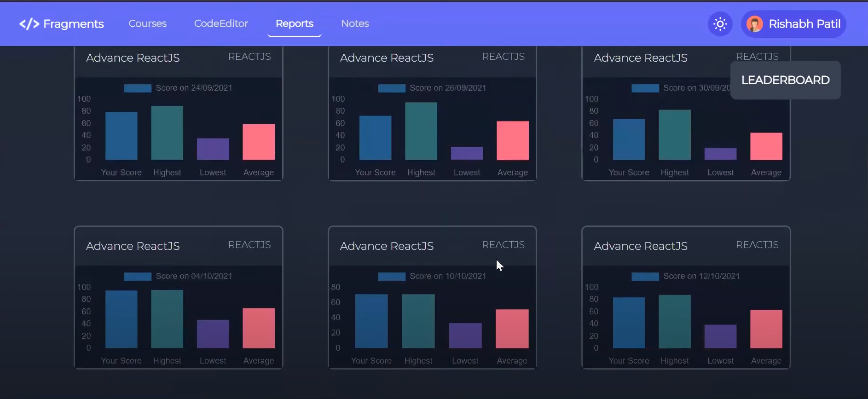Viewport: 868px width, 399px height.
Task: Open the Courses menu item
Action: (x=147, y=23)
